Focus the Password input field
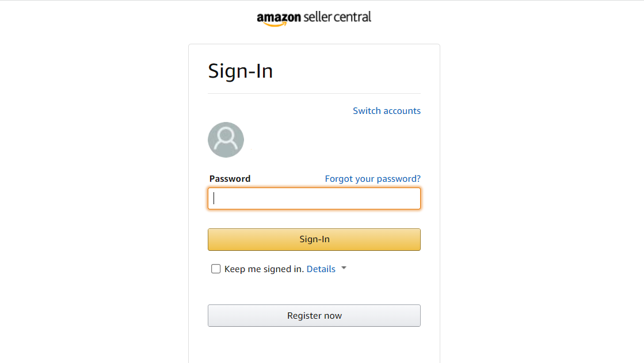 (x=314, y=198)
